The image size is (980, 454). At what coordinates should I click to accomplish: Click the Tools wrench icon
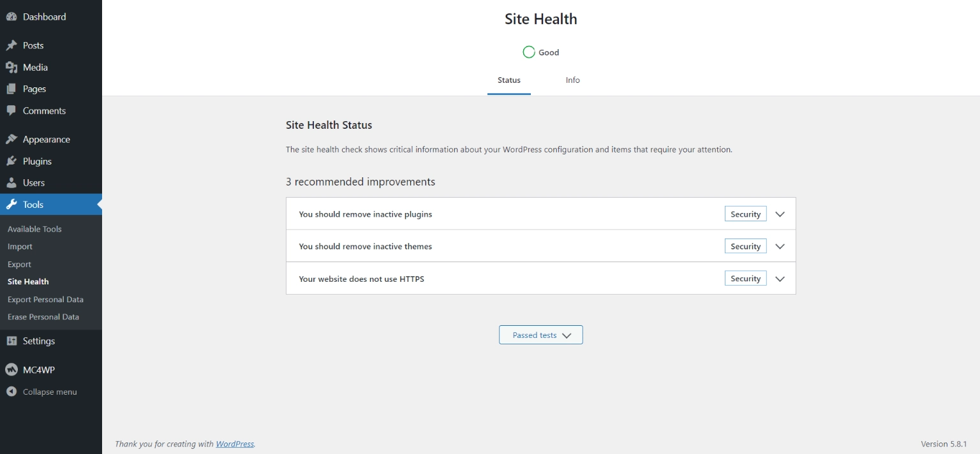[11, 205]
